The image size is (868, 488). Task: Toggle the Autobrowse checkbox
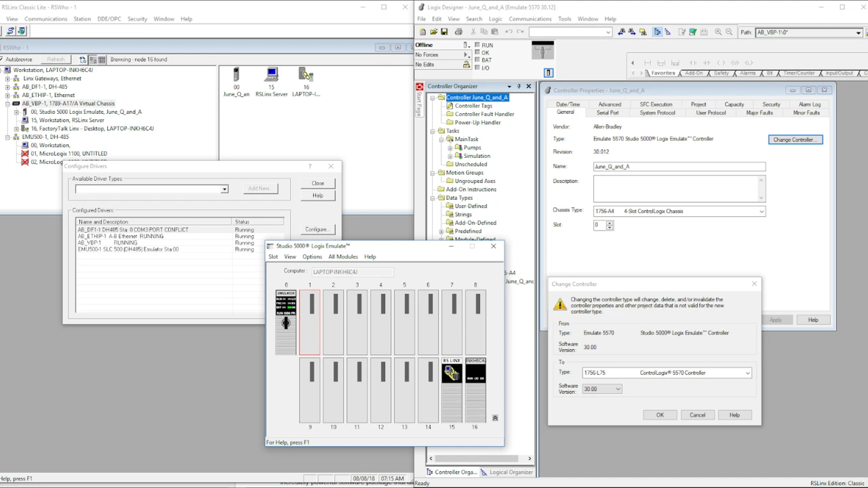pos(3,60)
